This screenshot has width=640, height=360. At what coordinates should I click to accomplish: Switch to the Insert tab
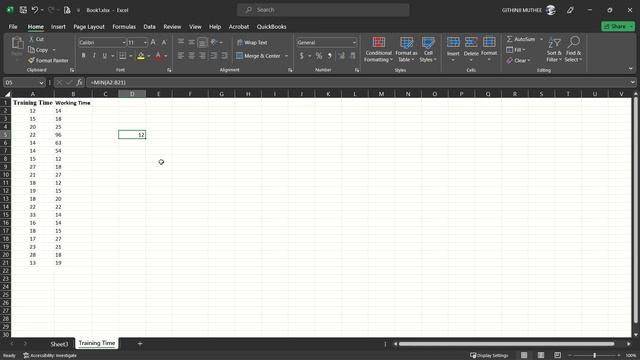[x=58, y=27]
